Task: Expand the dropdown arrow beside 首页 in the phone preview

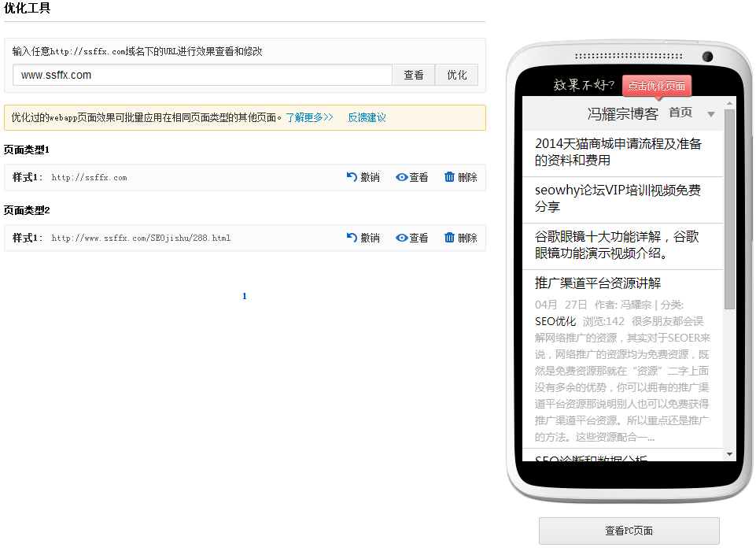Action: (x=710, y=114)
